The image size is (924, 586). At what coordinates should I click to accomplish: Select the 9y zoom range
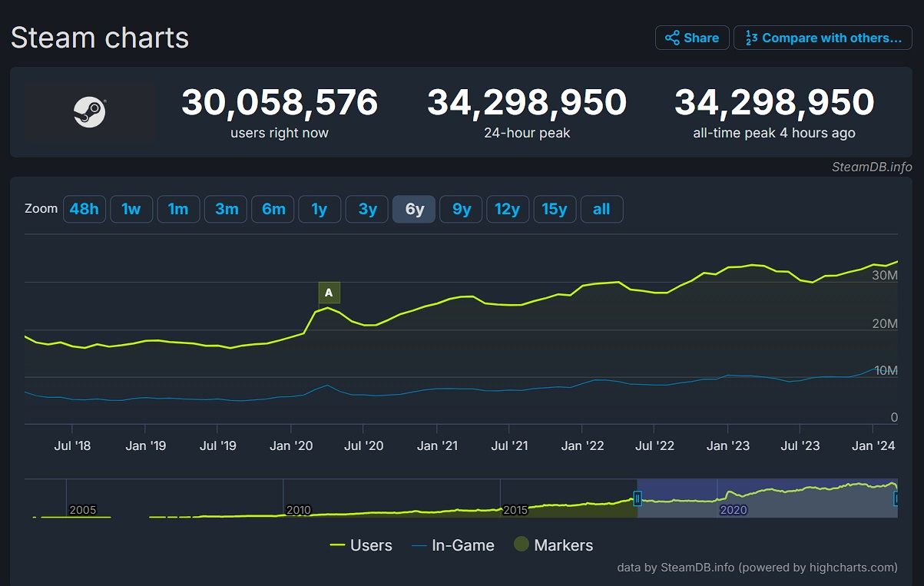[x=461, y=209]
